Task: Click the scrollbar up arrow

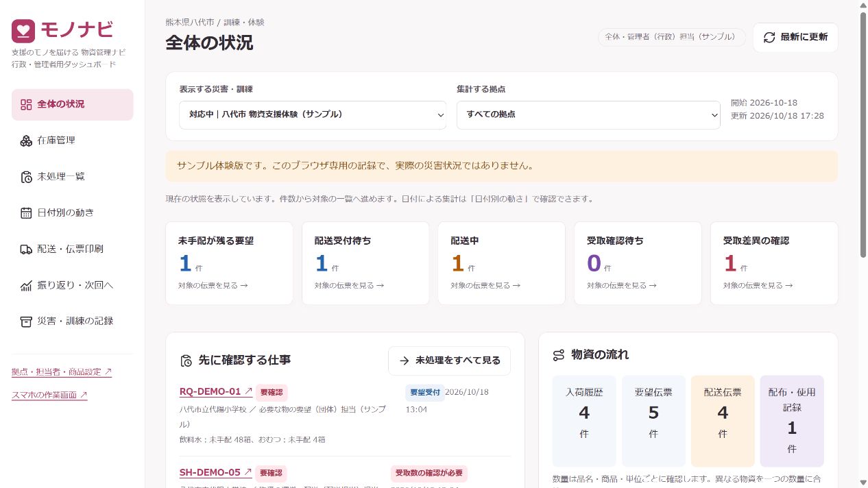Action: pos(863,5)
